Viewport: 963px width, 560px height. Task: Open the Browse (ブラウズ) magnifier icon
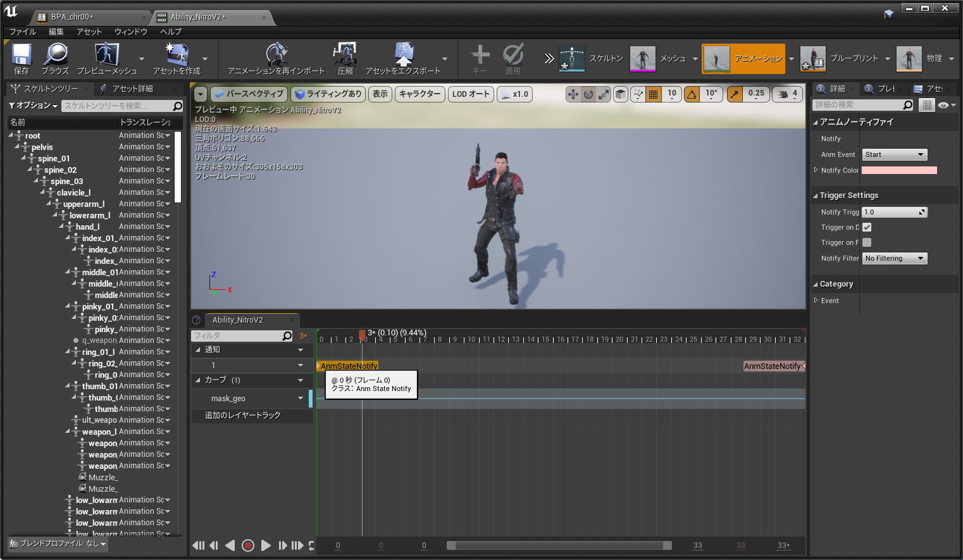(56, 55)
